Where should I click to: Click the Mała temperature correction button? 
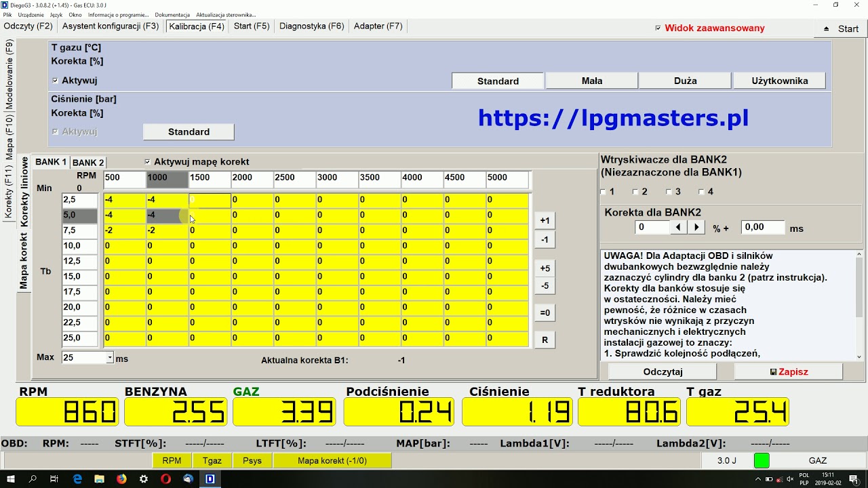click(592, 81)
